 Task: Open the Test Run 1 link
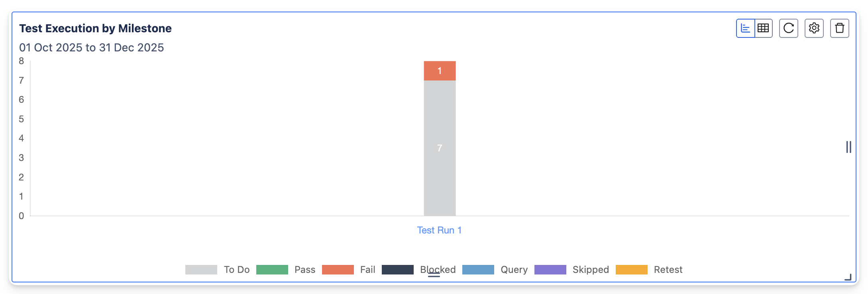point(439,230)
